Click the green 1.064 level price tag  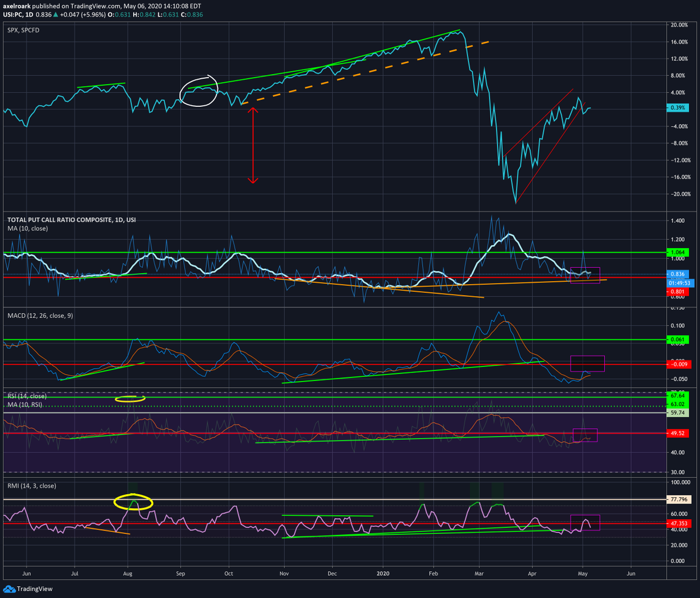click(677, 253)
